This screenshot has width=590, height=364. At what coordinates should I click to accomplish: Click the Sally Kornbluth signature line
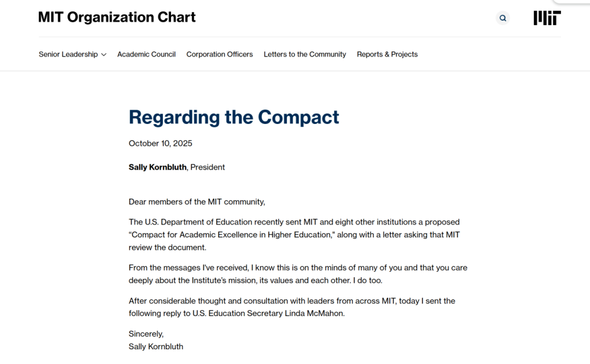pyautogui.click(x=156, y=347)
